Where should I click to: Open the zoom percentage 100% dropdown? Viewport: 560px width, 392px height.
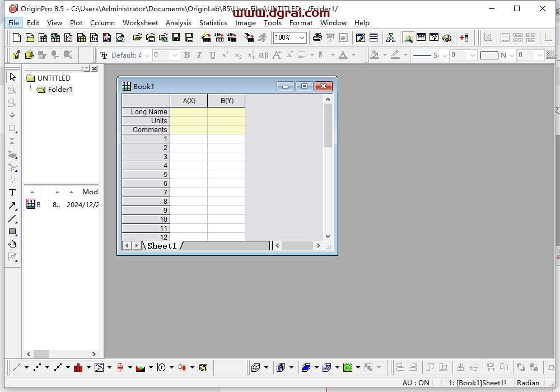pos(301,38)
